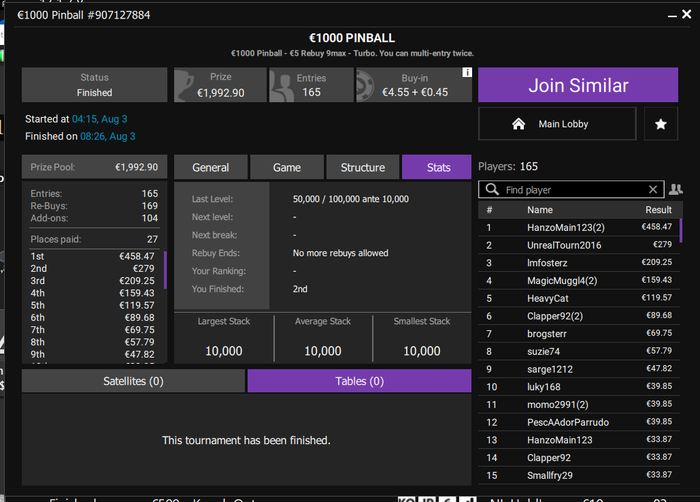Select player HanzoMain123 in 13th place
The width and height of the screenshot is (700, 502).
579,440
